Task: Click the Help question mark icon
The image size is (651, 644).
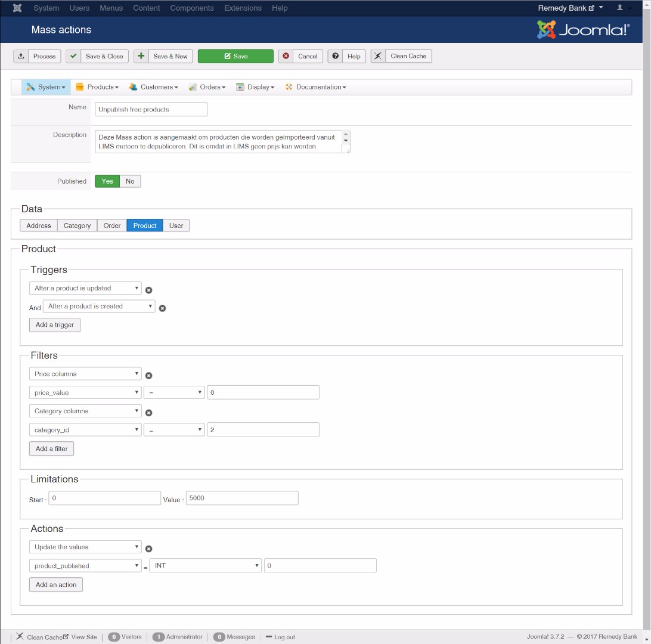Action: [x=336, y=56]
